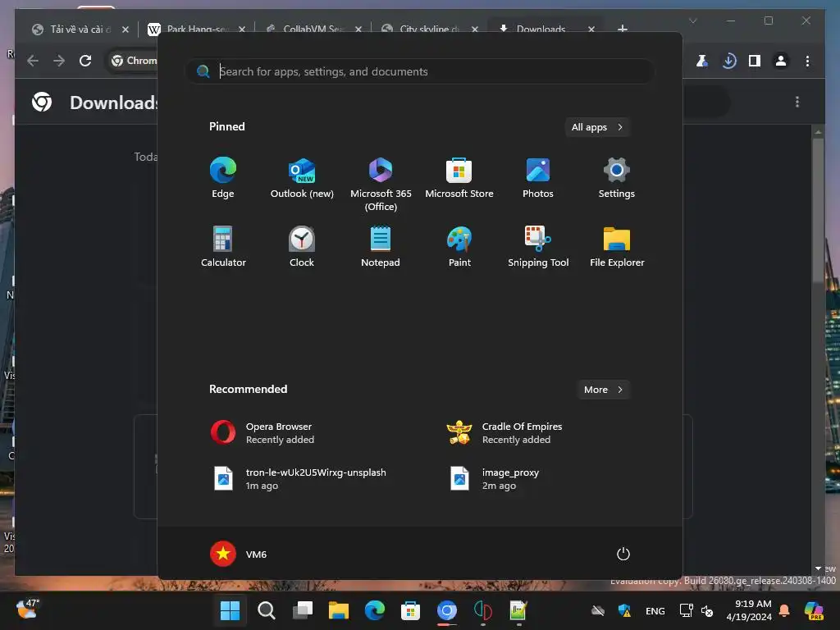Image resolution: width=840 pixels, height=630 pixels.
Task: Open File Explorer from taskbar
Action: [339, 610]
